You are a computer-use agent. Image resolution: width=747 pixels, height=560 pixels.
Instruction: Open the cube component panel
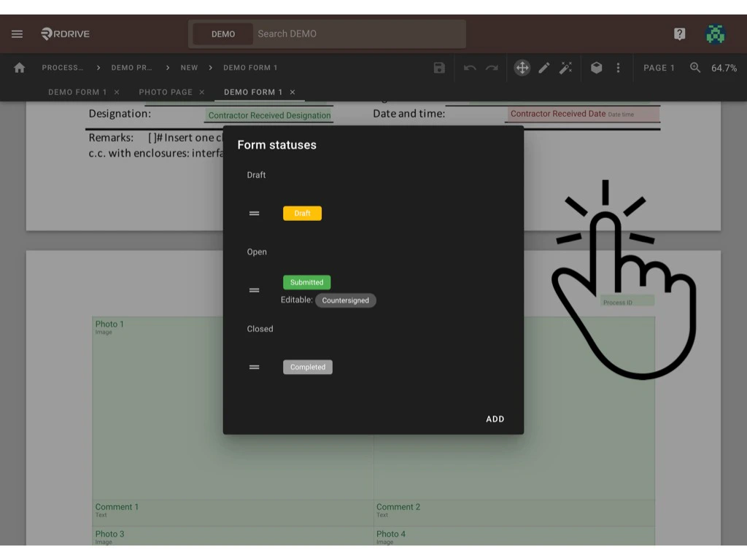(x=596, y=67)
